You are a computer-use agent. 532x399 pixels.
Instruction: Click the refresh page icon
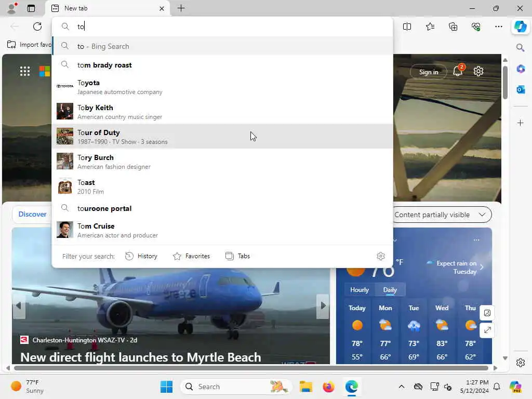[37, 26]
